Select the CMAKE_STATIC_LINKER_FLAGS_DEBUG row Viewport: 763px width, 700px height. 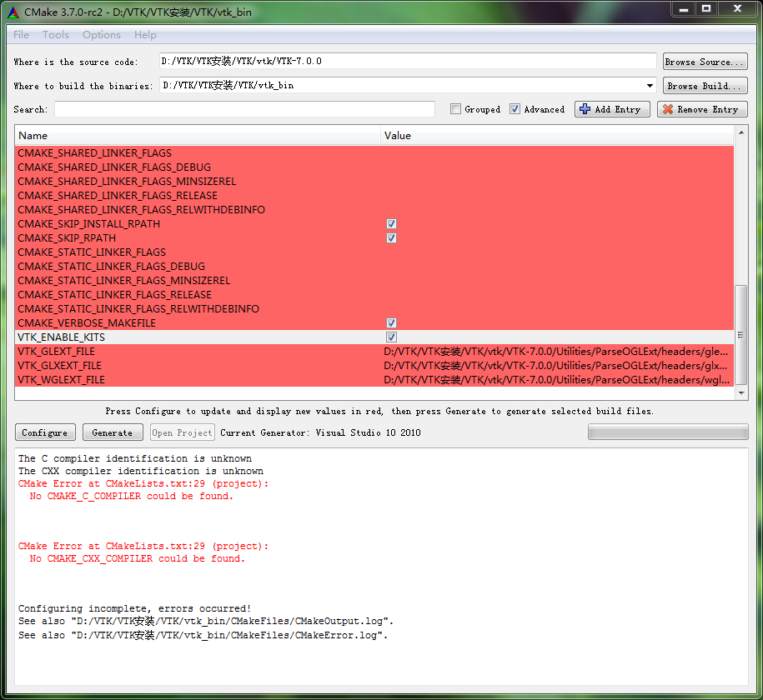click(x=374, y=266)
